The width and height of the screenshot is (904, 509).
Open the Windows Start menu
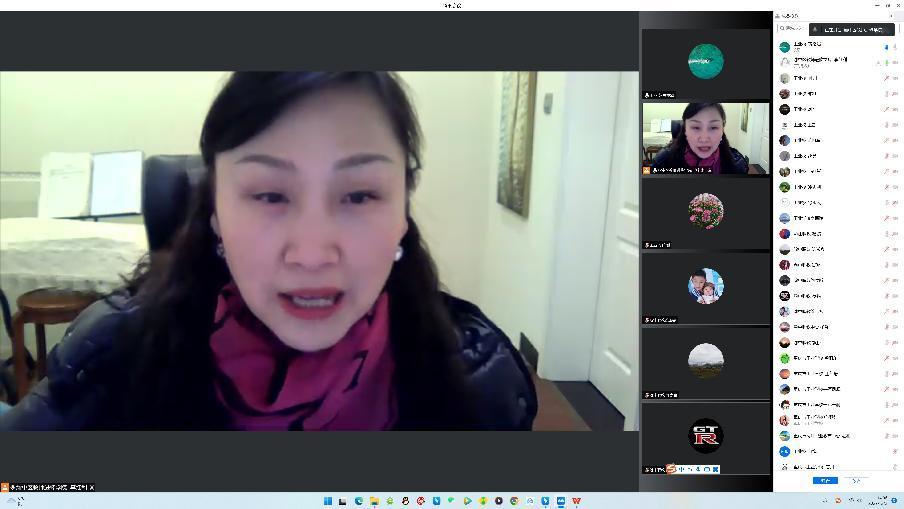point(327,501)
